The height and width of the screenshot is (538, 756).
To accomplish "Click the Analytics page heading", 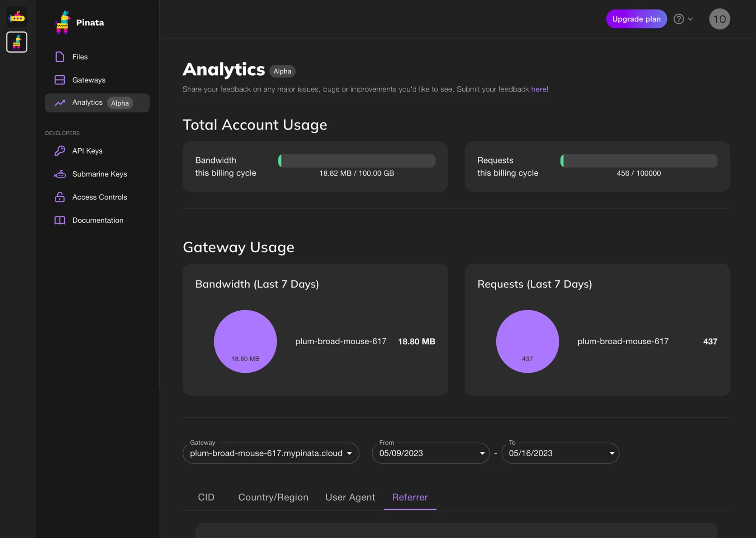I will pyautogui.click(x=224, y=70).
